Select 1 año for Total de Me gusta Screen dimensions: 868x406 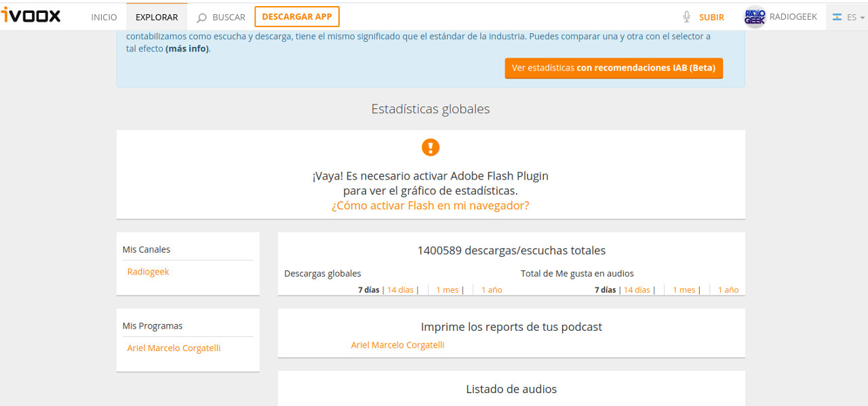728,290
